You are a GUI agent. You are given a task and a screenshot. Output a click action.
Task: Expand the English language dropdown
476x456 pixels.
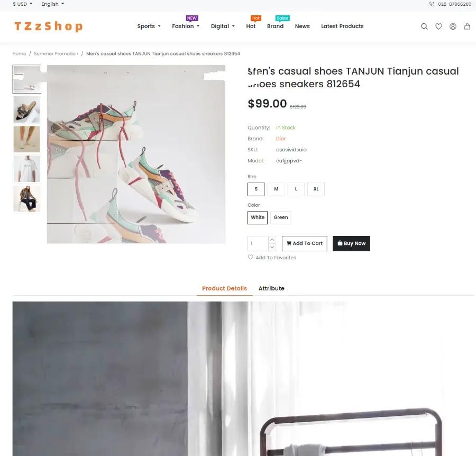click(53, 4)
